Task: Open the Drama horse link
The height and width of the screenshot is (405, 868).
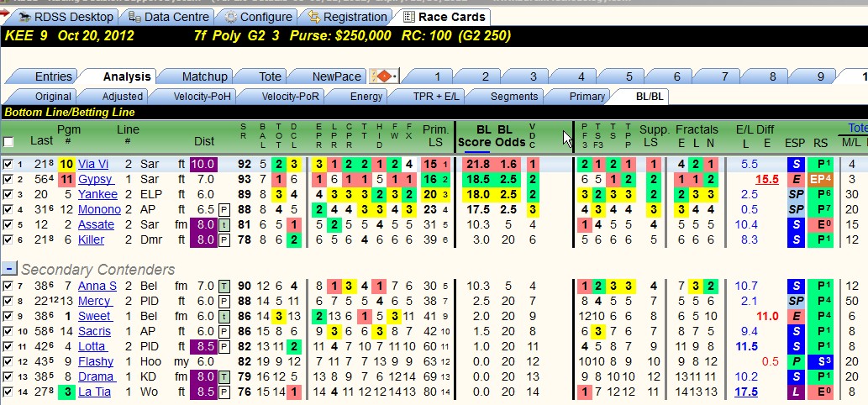Action: pyautogui.click(x=97, y=376)
